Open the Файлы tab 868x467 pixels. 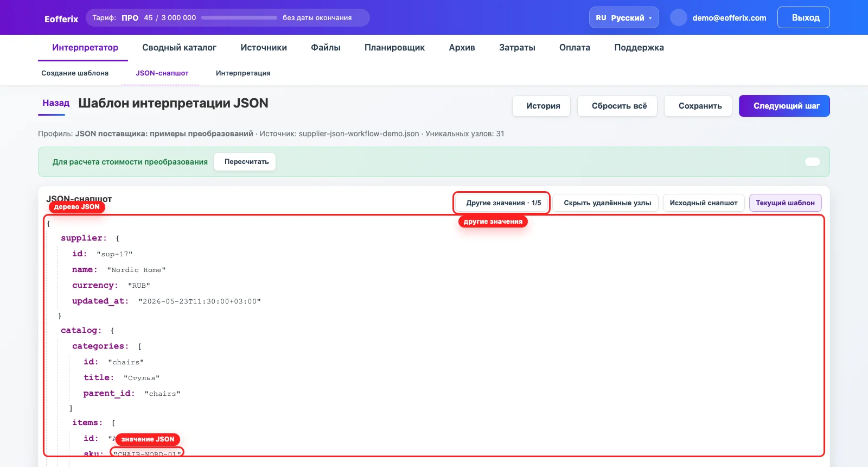(325, 47)
